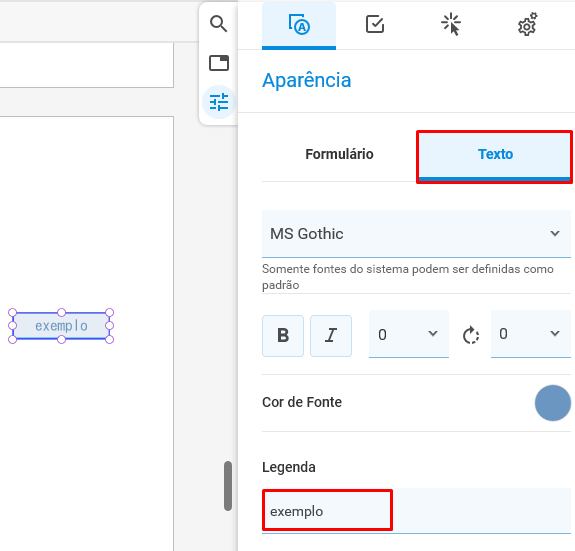Viewport: 575px width, 551px height.
Task: Switch to the Texto tab
Action: coord(495,155)
